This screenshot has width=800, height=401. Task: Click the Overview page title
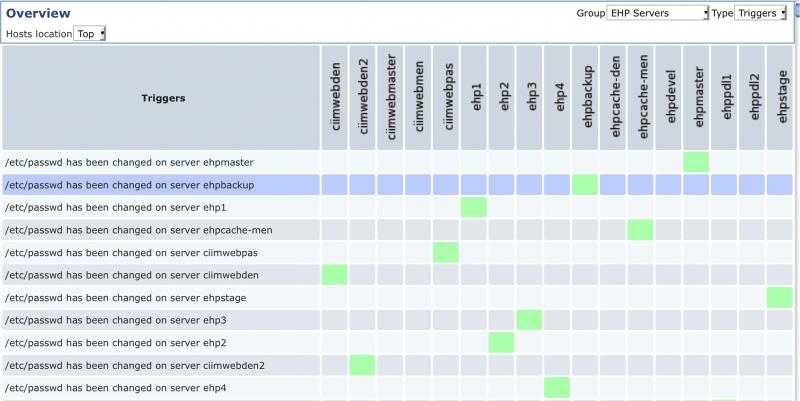pyautogui.click(x=38, y=13)
